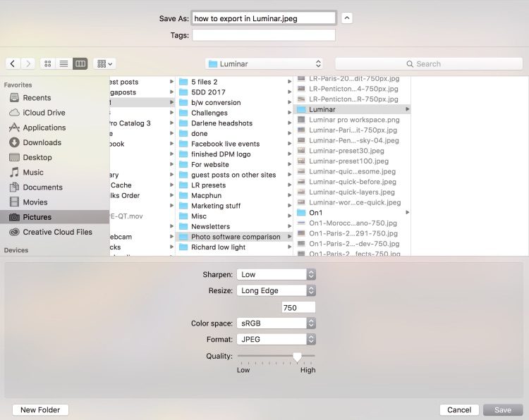Viewport: 529px width, 420px height.
Task: Select Luminar-preset30.jpeg file
Action: coord(352,151)
